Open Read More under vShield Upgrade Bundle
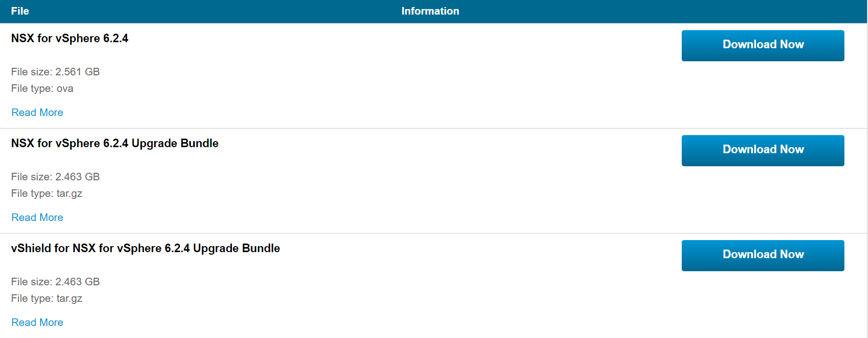 pos(37,322)
